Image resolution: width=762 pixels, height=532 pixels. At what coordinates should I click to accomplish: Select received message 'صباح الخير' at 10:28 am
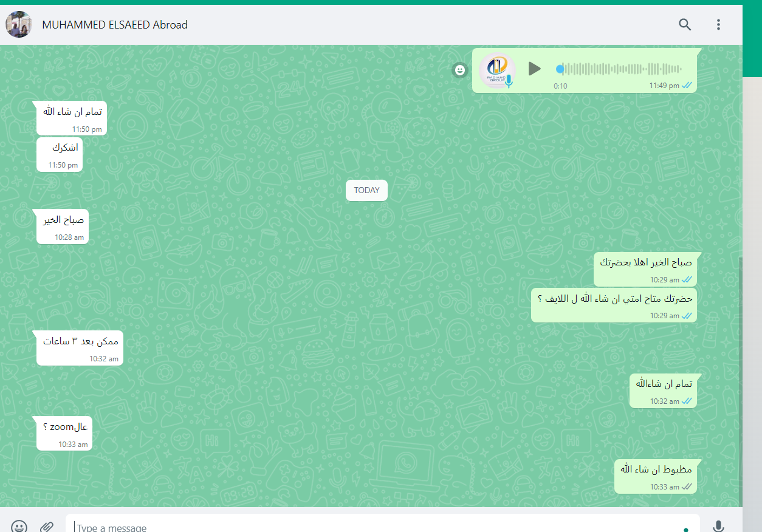pos(63,227)
